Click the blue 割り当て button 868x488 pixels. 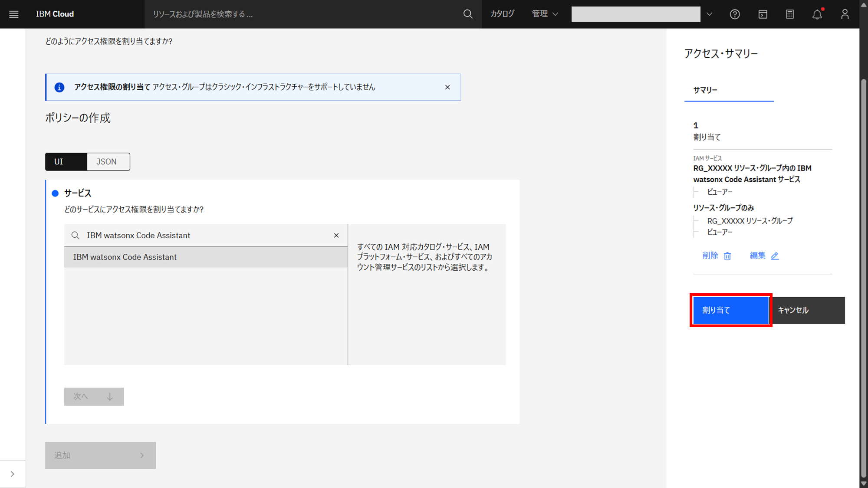(x=730, y=310)
